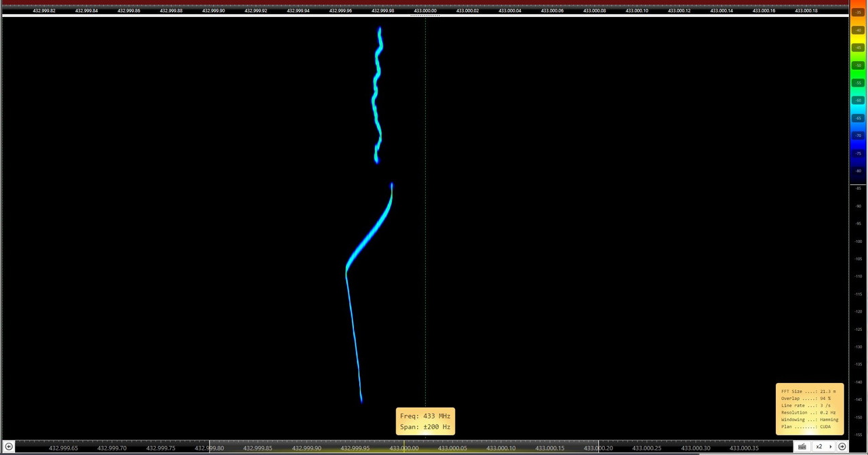Click the wavy cyan signal trace in waterfall
Image resolution: width=868 pixels, height=455 pixels.
tap(377, 95)
